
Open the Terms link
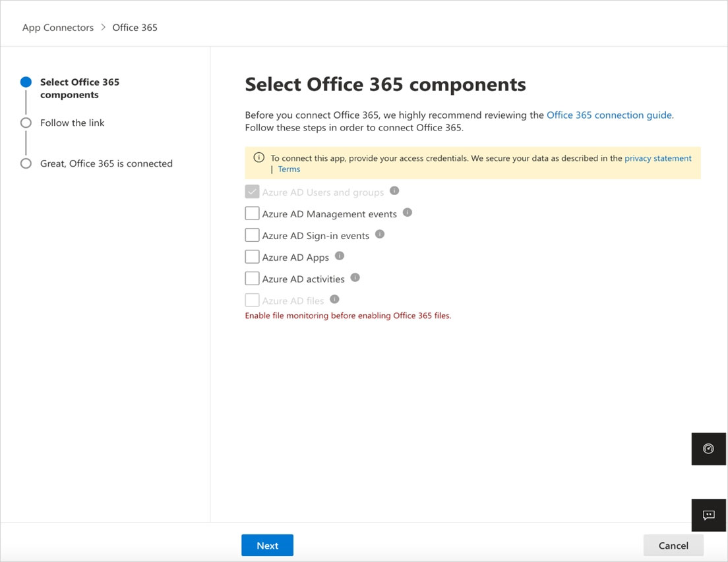pyautogui.click(x=289, y=169)
